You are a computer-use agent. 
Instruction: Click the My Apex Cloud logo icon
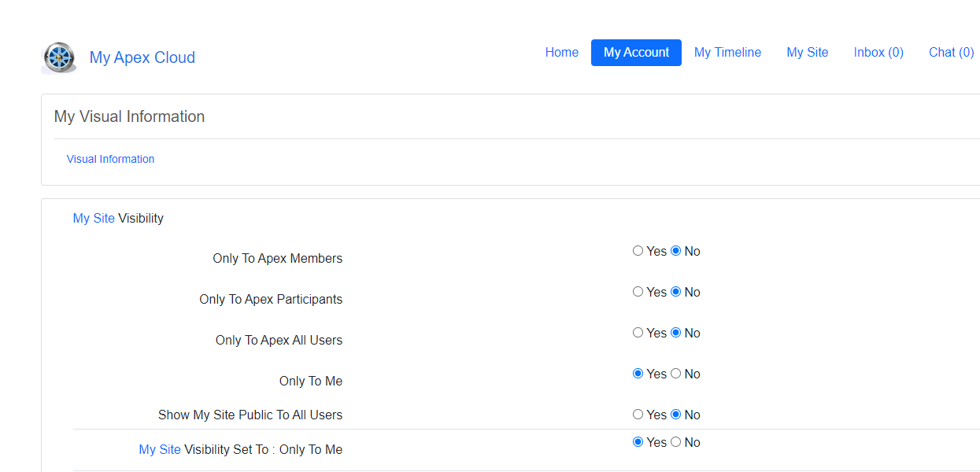59,57
